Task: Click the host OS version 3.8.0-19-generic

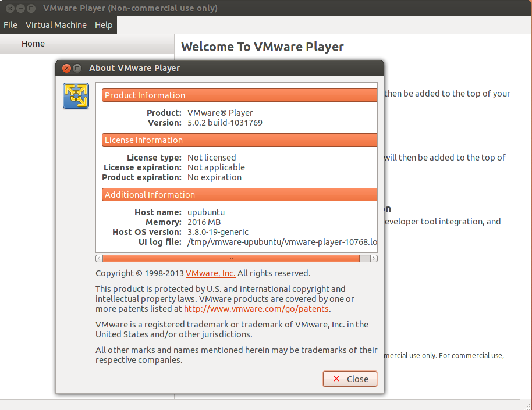Action: [x=218, y=232]
